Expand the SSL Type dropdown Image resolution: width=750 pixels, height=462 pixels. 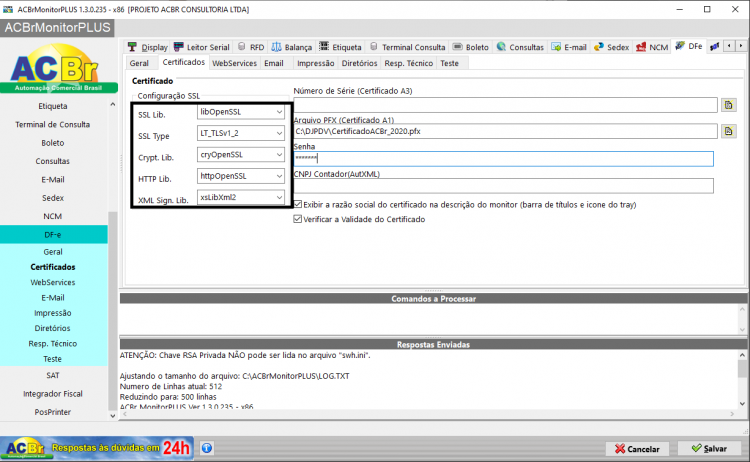[241, 133]
